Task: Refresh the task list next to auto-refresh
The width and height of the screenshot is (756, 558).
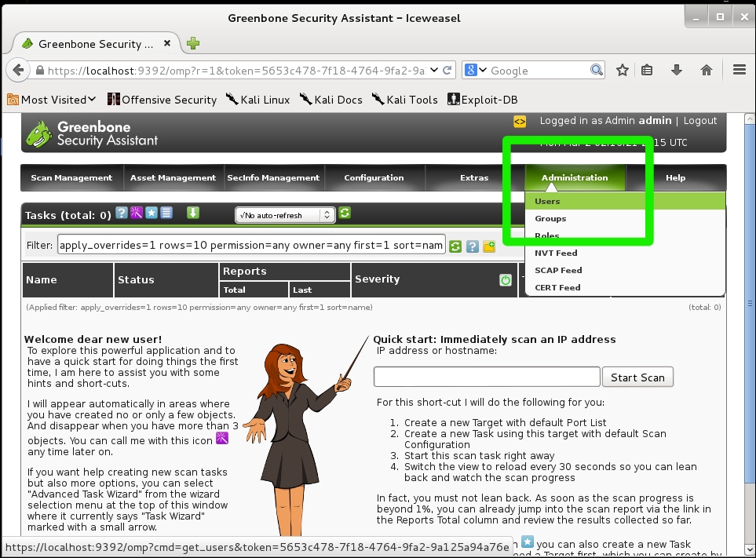Action: click(x=345, y=213)
